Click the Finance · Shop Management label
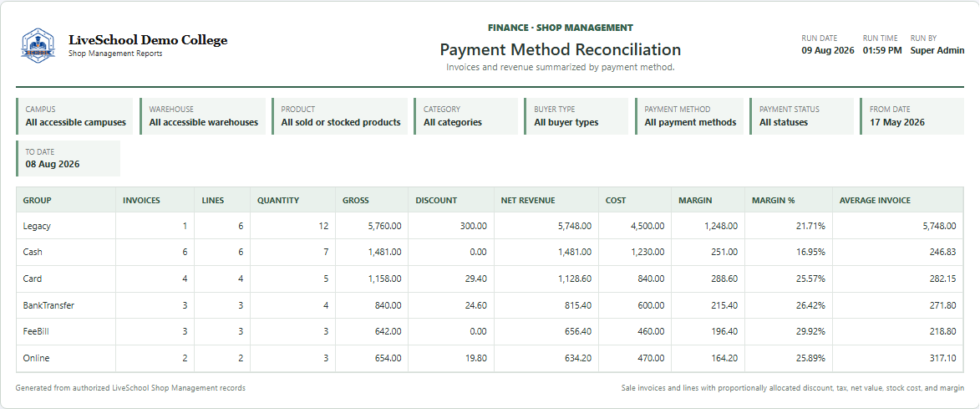 [x=560, y=28]
